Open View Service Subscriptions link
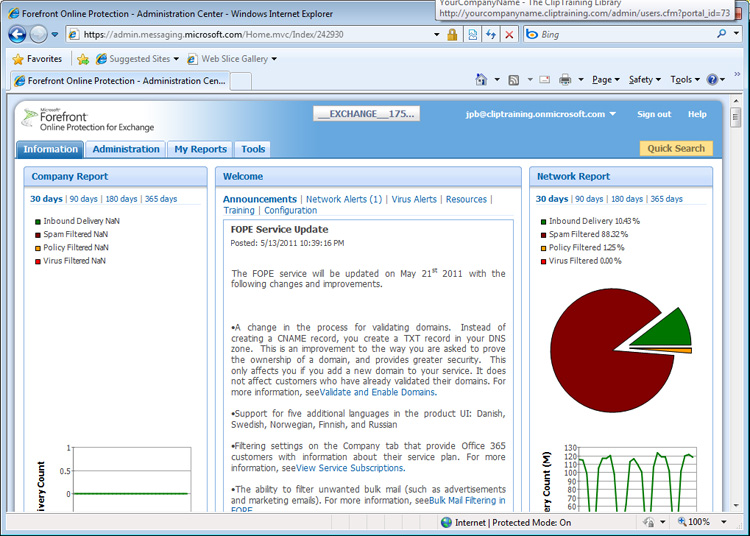 tap(349, 468)
